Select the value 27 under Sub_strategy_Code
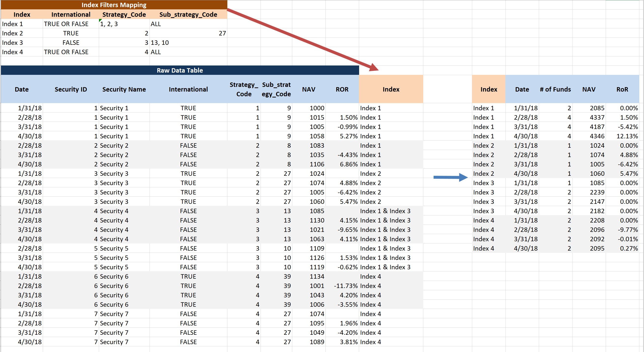 coord(222,33)
